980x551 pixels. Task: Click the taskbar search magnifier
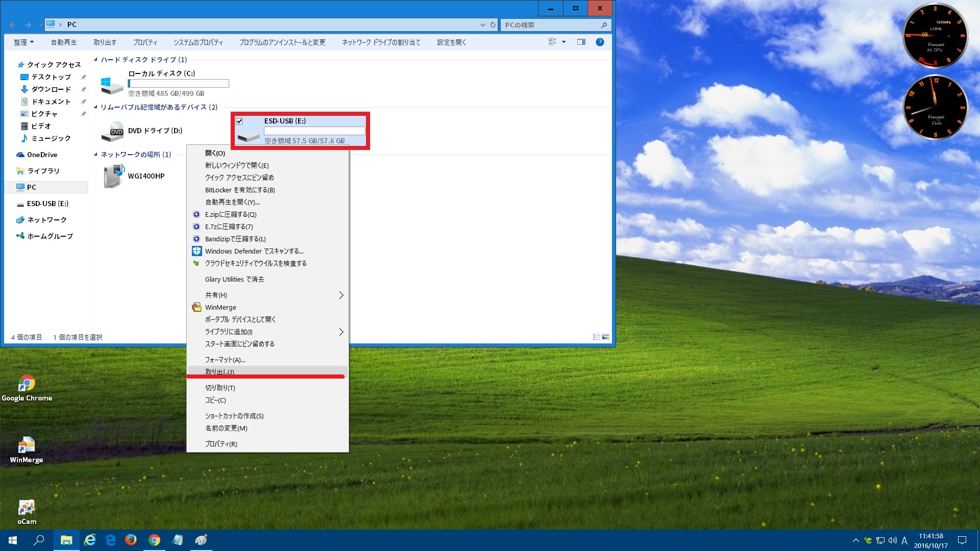pos(39,540)
